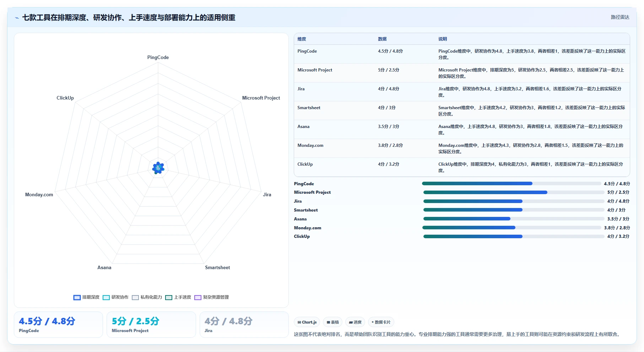Screen dimensions: 644x352
Task: Click the Chart.js tag chip
Action: pyautogui.click(x=307, y=322)
